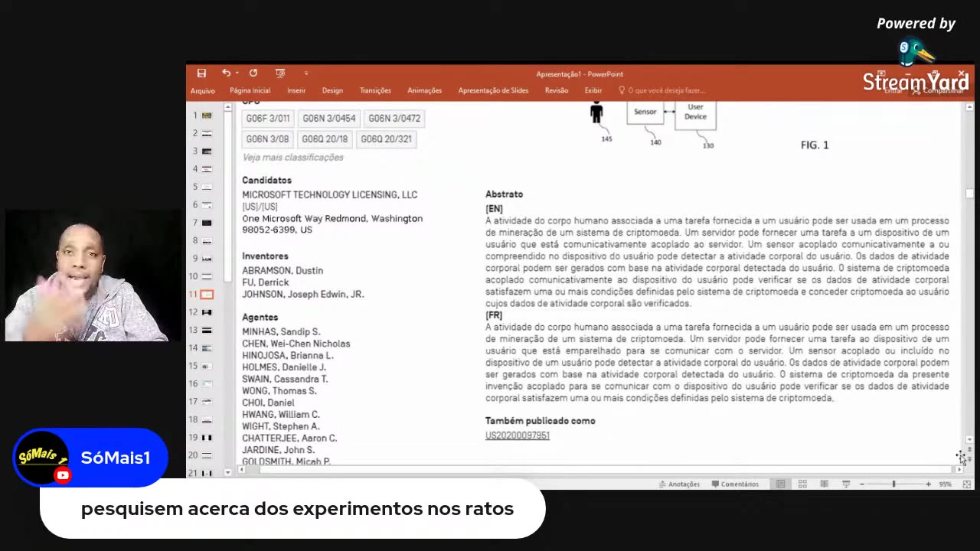Open the Transições tab
The image size is (980, 551).
click(x=375, y=90)
